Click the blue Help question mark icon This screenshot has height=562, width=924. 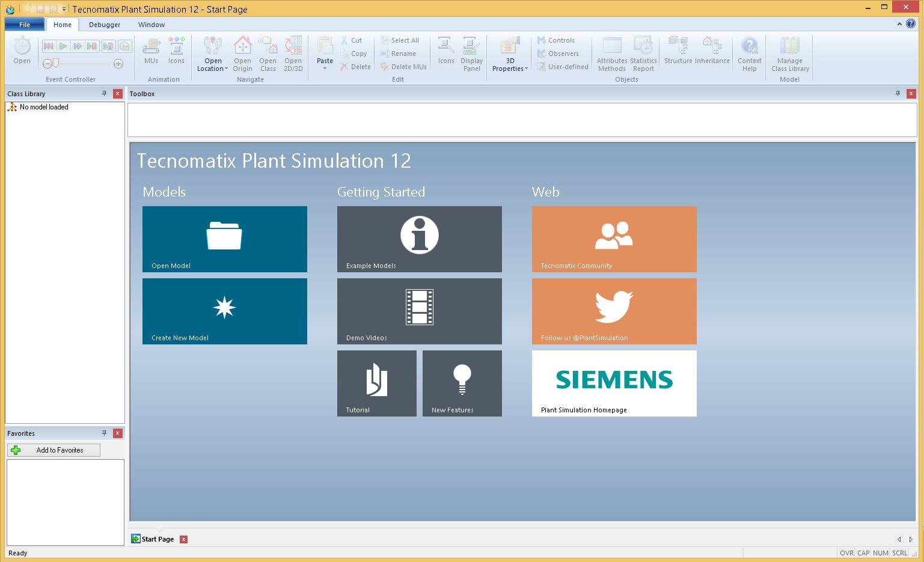coord(911,24)
